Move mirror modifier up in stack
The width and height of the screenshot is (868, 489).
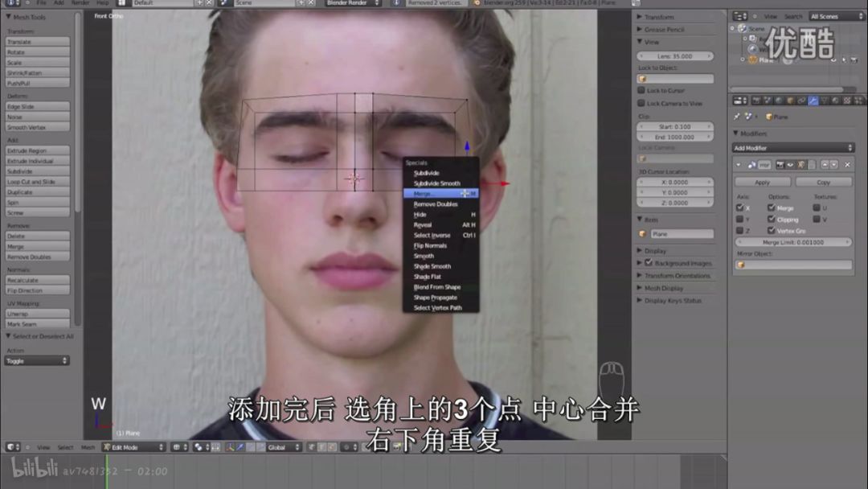pyautogui.click(x=825, y=165)
